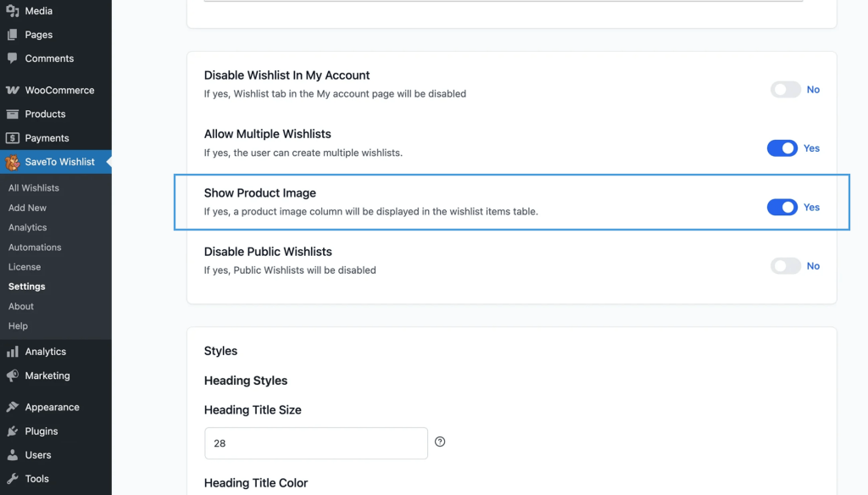Click the Heading Title Size help tooltip

pyautogui.click(x=440, y=442)
